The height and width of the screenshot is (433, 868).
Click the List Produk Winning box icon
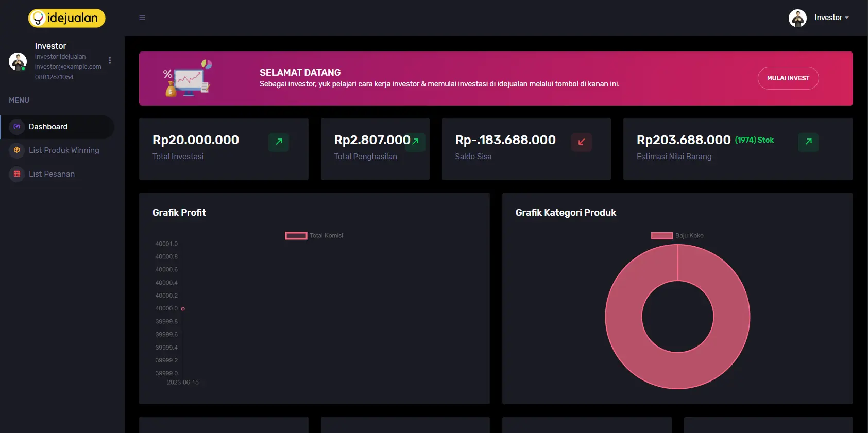pos(17,150)
